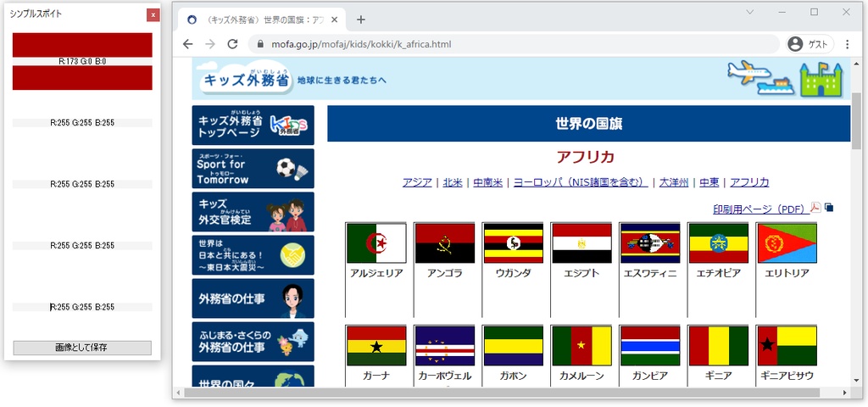Close the キッズ外務省 browser tab
The height and width of the screenshot is (407, 868).
click(x=334, y=20)
